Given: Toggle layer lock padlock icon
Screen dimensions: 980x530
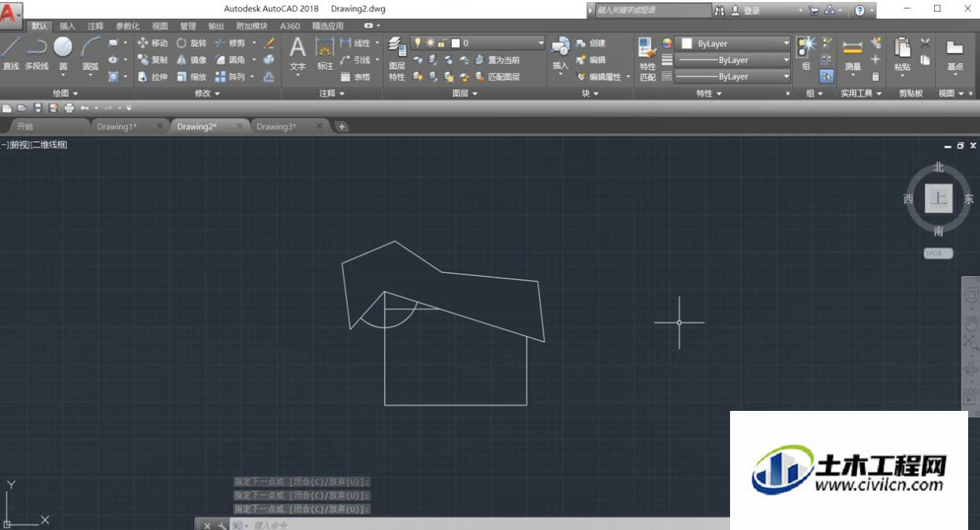Looking at the screenshot, I should click(x=442, y=43).
